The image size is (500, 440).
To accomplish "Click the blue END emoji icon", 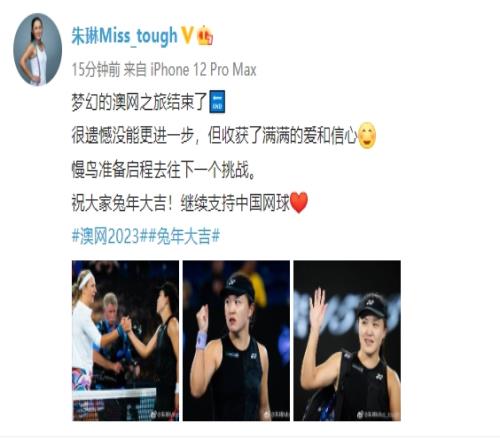I will click(x=217, y=101).
